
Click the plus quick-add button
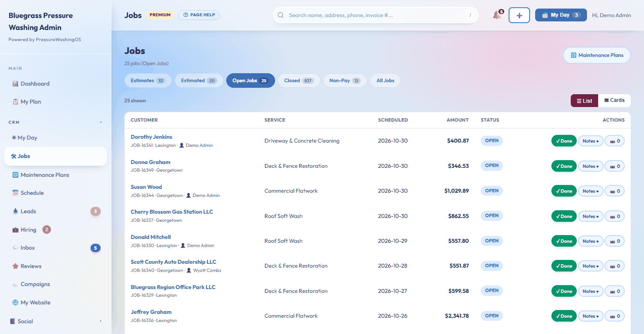[519, 15]
